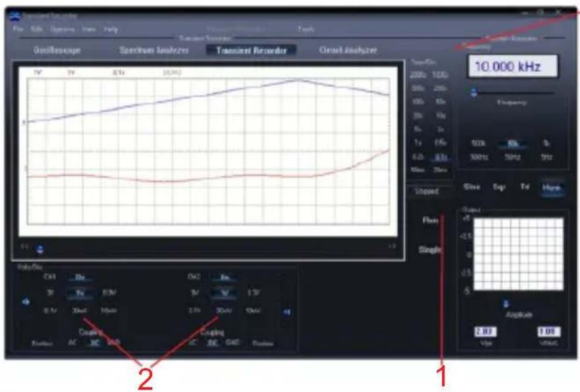Click the highlighted frequency range button
Viewport: 580px width, 392px height.
(x=513, y=144)
